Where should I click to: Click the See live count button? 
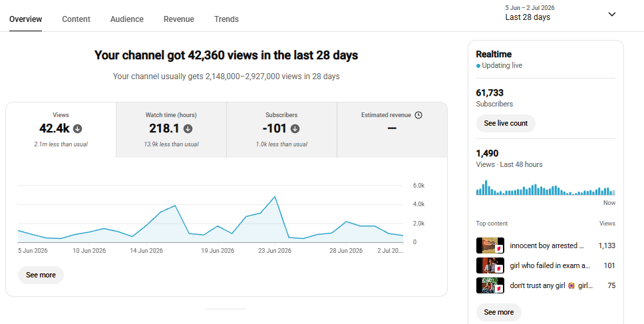coord(506,123)
